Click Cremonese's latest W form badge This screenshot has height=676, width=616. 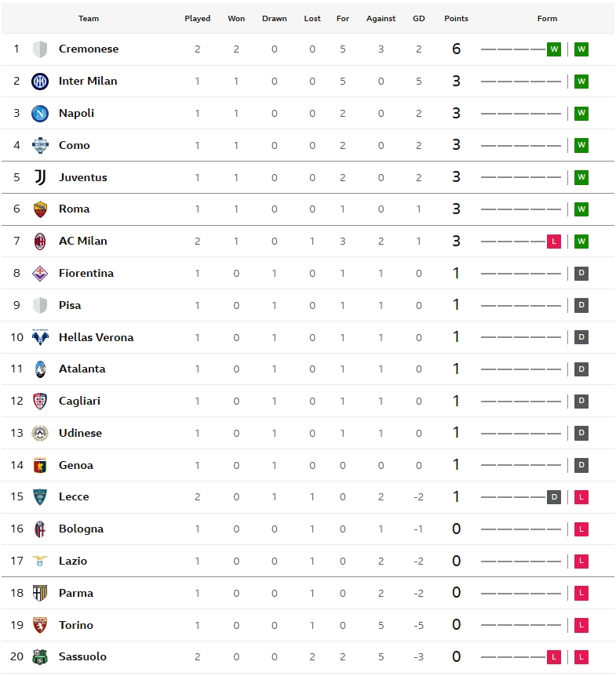(581, 49)
